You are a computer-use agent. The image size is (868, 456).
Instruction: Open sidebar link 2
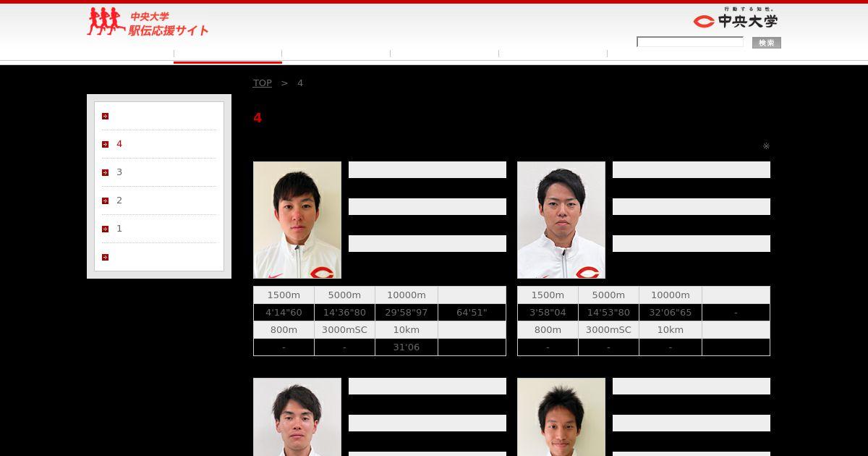pos(119,200)
